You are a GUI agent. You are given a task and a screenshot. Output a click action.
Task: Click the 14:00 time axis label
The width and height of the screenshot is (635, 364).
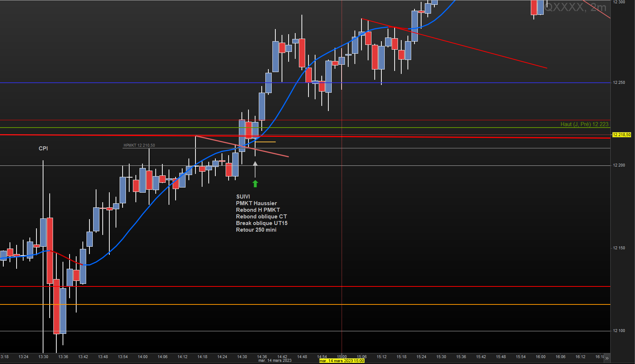(142, 357)
